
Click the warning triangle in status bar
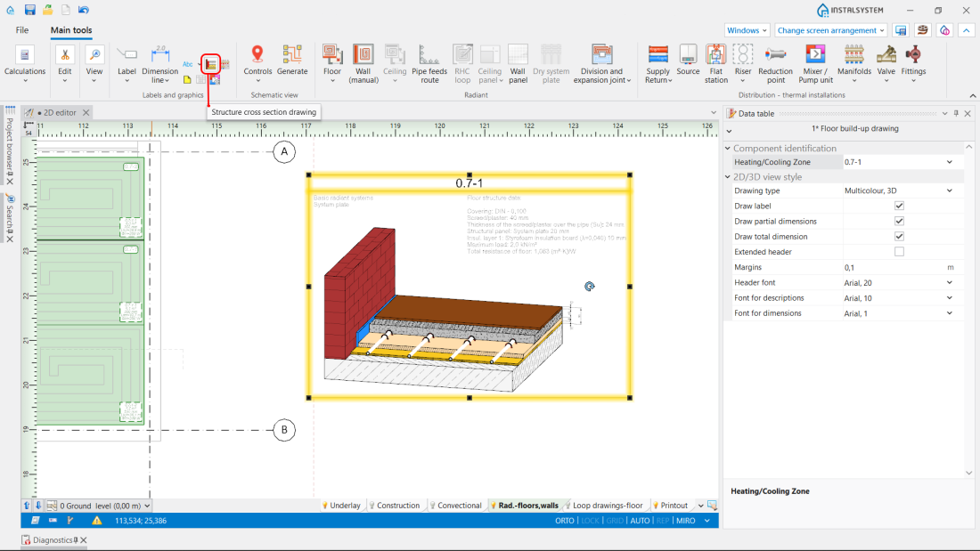pyautogui.click(x=97, y=521)
